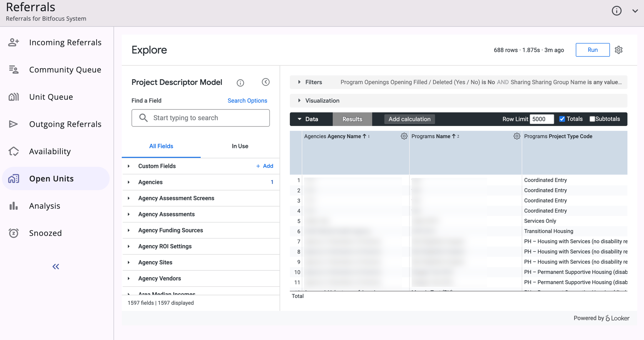Collapse the Data section

point(300,119)
